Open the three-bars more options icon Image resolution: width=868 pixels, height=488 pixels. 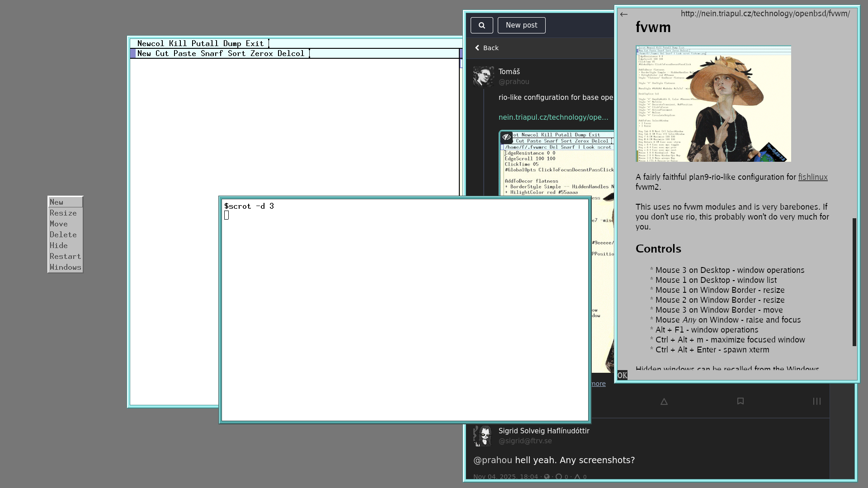816,401
